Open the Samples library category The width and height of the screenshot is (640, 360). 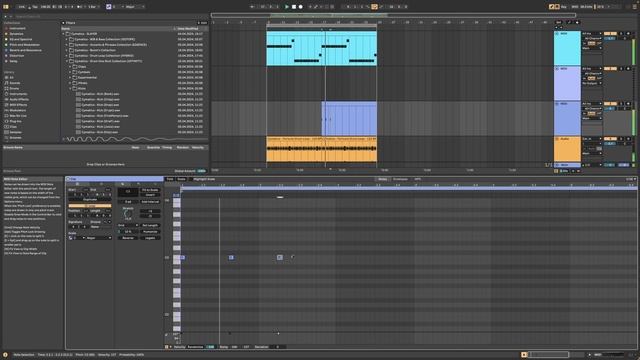coord(16,132)
